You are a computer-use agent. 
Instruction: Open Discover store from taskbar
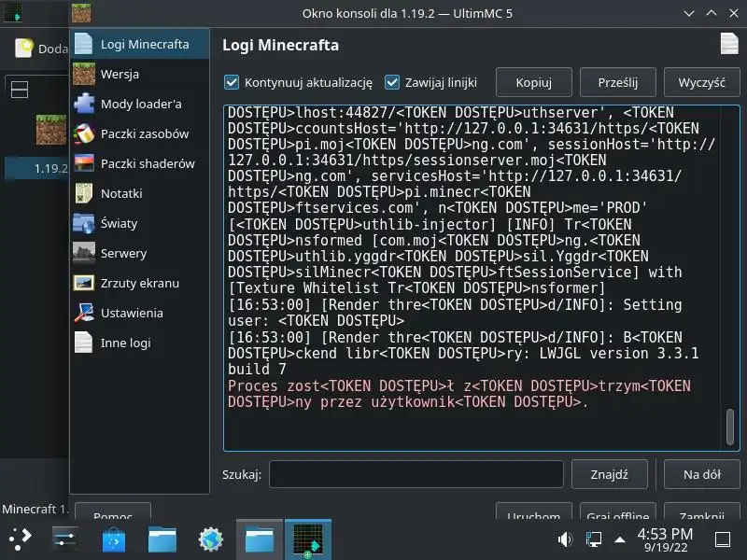tap(114, 539)
